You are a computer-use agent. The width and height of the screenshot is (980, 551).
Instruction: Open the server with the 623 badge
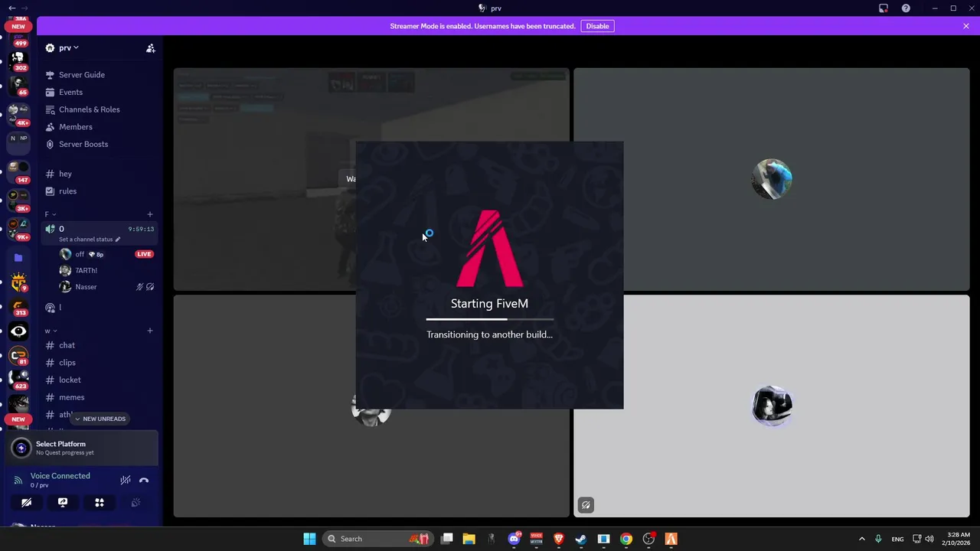pyautogui.click(x=18, y=380)
